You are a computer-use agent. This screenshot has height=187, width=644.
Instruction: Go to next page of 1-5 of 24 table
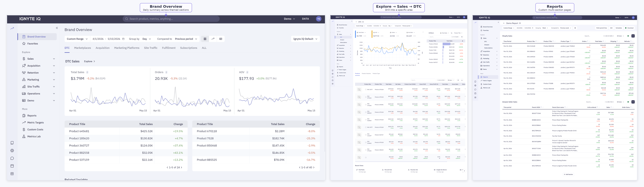pos(182,168)
